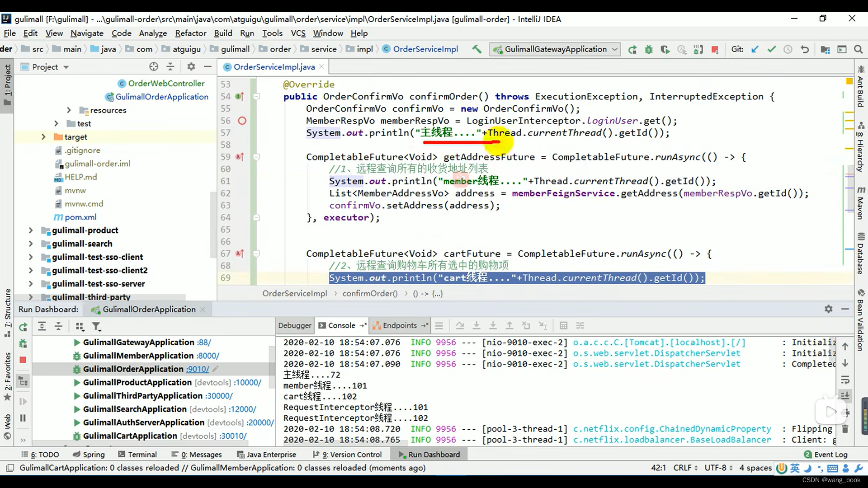Select the OrderServiceImpl.java editor tab
Screen dimensions: 868x488
[274, 67]
